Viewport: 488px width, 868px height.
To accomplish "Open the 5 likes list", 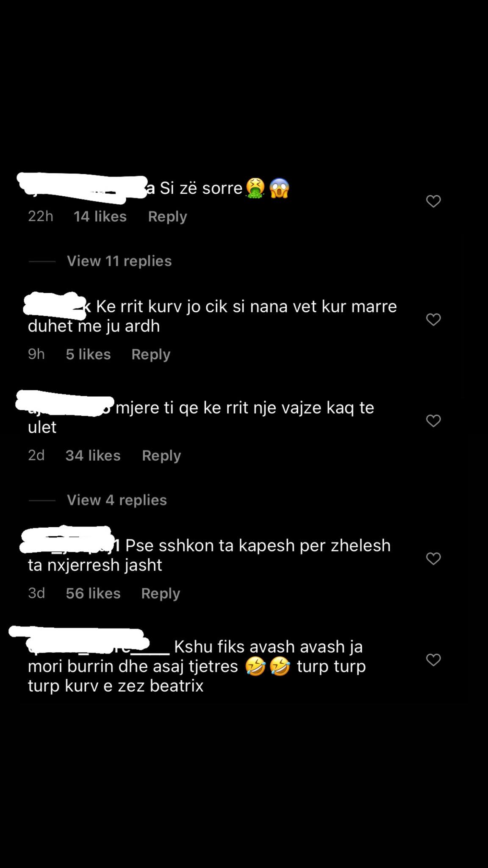I will [x=88, y=354].
